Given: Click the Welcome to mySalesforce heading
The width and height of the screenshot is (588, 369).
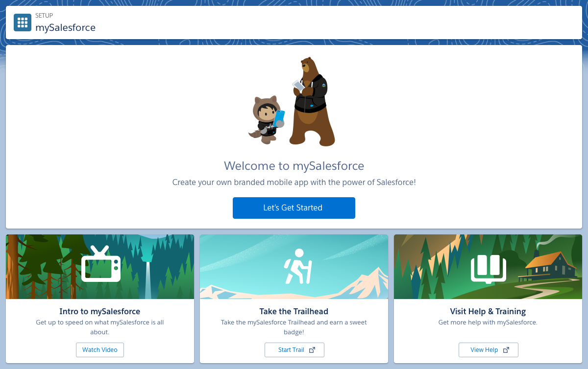Looking at the screenshot, I should pos(294,165).
